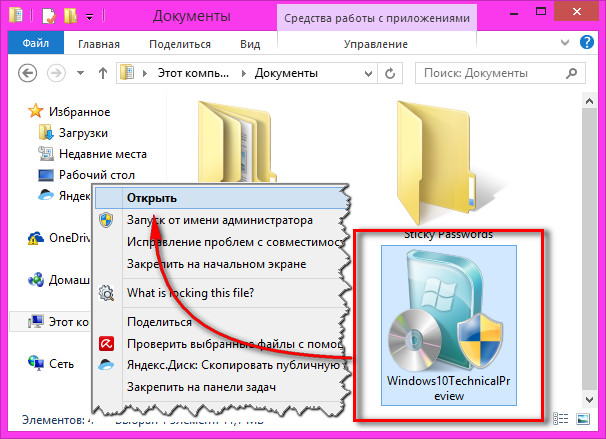This screenshot has width=606, height=439.
Task: Click the Яндекс.Диск cloud sidebar icon
Action: (46, 195)
